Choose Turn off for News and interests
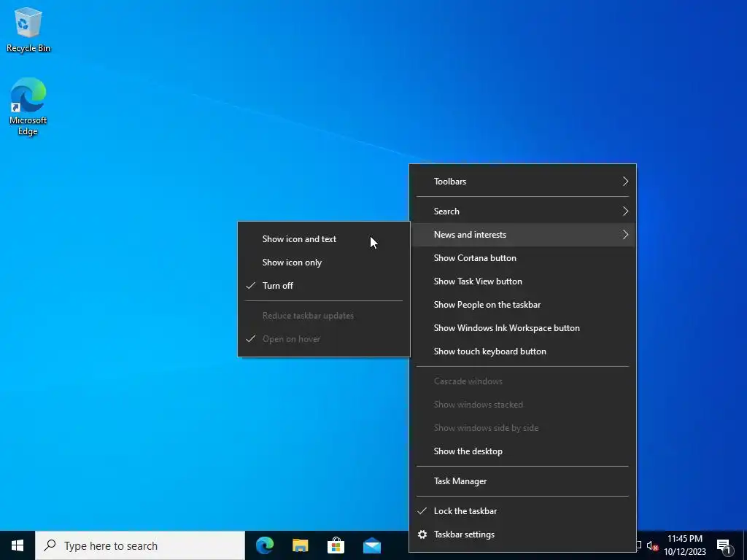The width and height of the screenshot is (747, 560). coord(324,286)
